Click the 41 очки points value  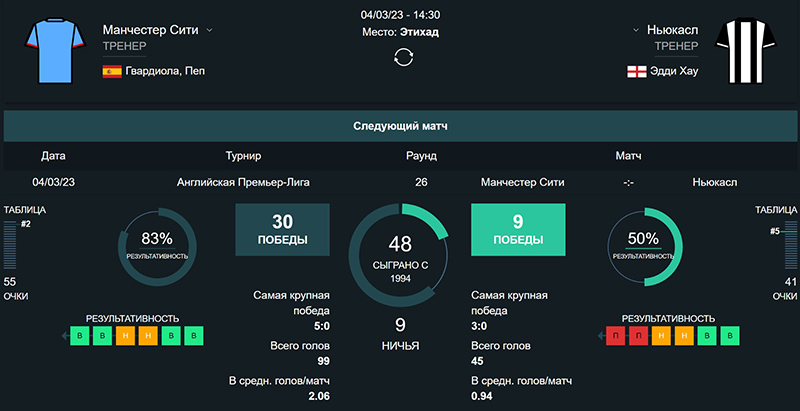pos(791,281)
